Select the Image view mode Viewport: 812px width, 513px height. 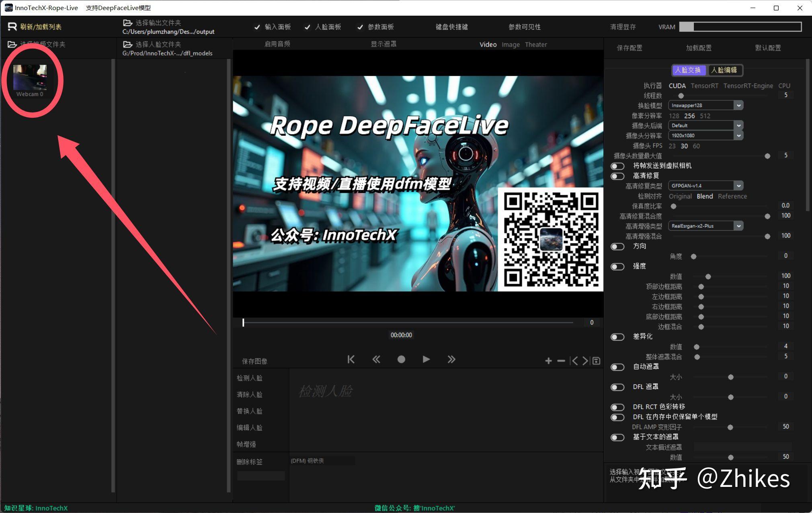[511, 45]
